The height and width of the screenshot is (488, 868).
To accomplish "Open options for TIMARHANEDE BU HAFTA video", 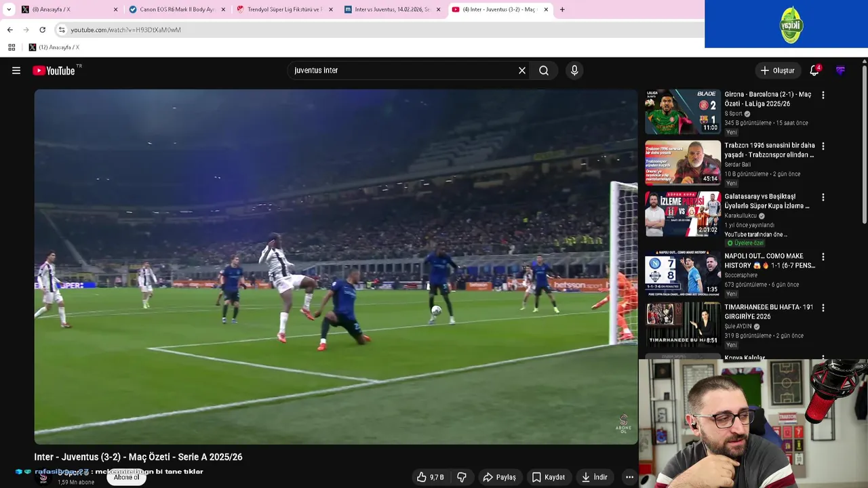I will [823, 308].
